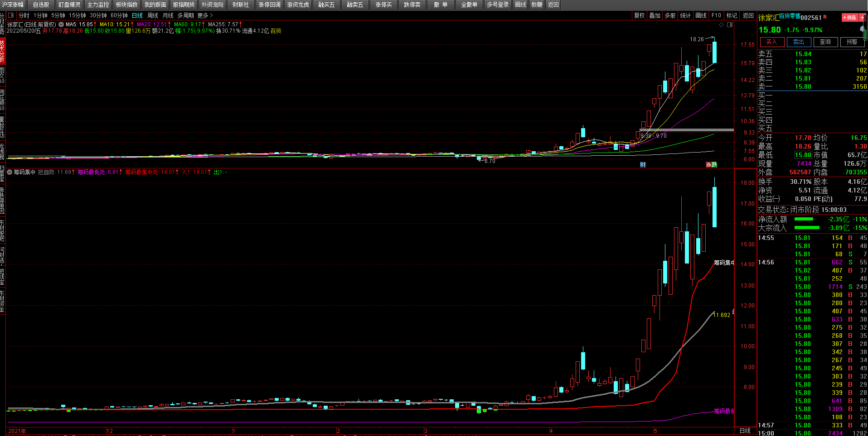Viewport: 868px width, 436px height.
Task: Open the 多周期 multi-period view
Action: [185, 15]
